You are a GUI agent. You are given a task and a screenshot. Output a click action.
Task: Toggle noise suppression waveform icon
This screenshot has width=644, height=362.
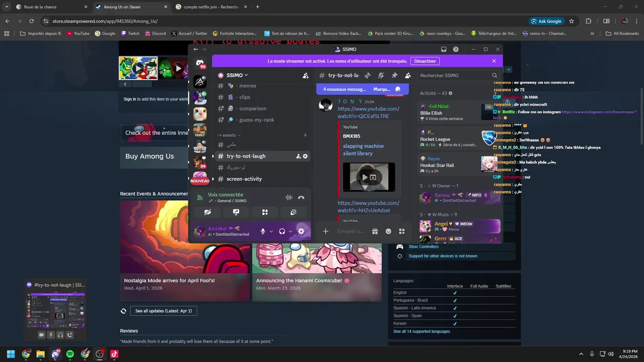[289, 198]
